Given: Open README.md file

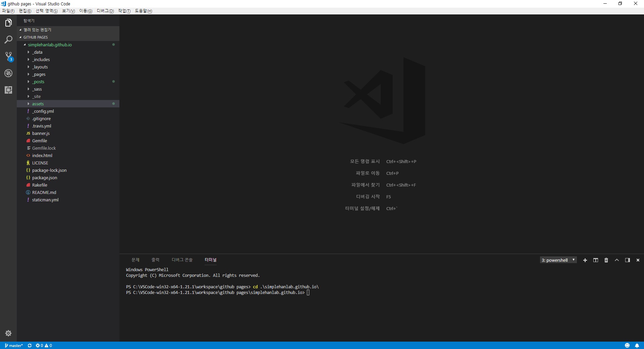Looking at the screenshot, I should pos(68,192).
